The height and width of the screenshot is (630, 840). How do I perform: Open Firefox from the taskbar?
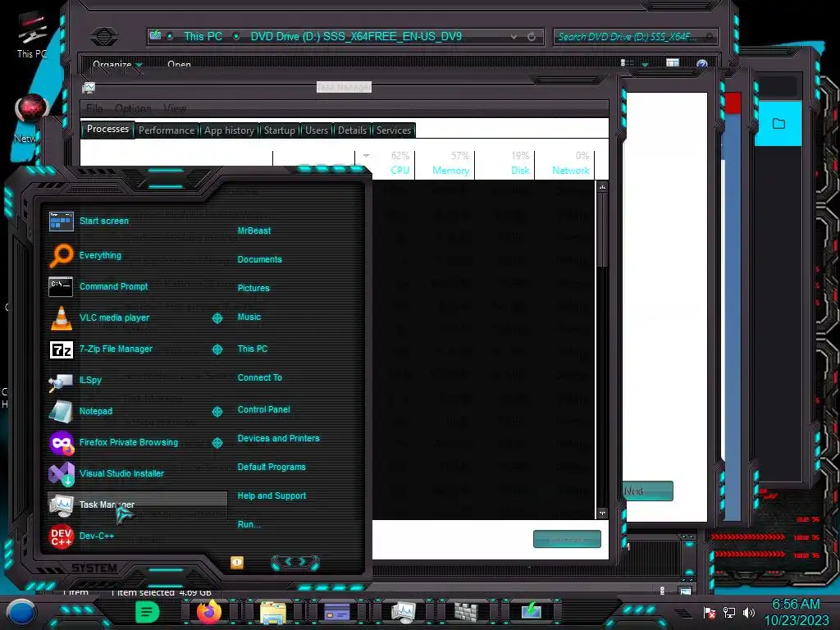click(x=209, y=611)
